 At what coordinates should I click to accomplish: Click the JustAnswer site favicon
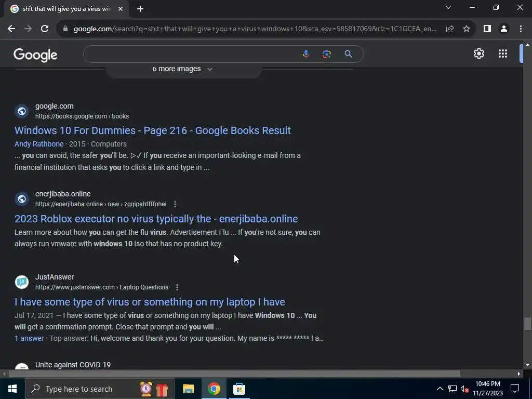pos(22,282)
